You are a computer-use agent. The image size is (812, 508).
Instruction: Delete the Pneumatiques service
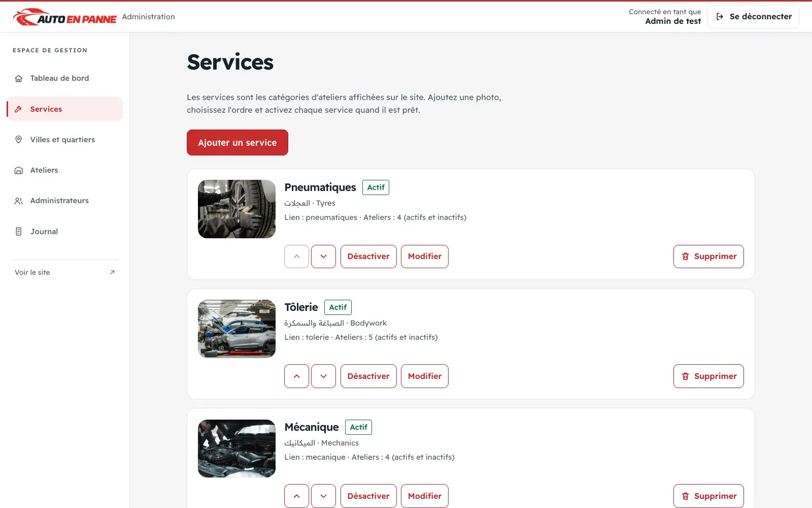pos(708,257)
